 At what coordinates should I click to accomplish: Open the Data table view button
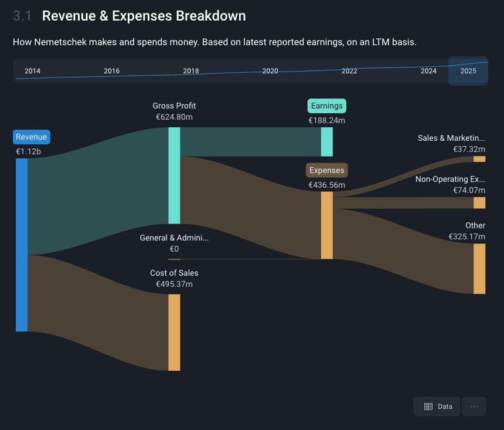click(437, 407)
